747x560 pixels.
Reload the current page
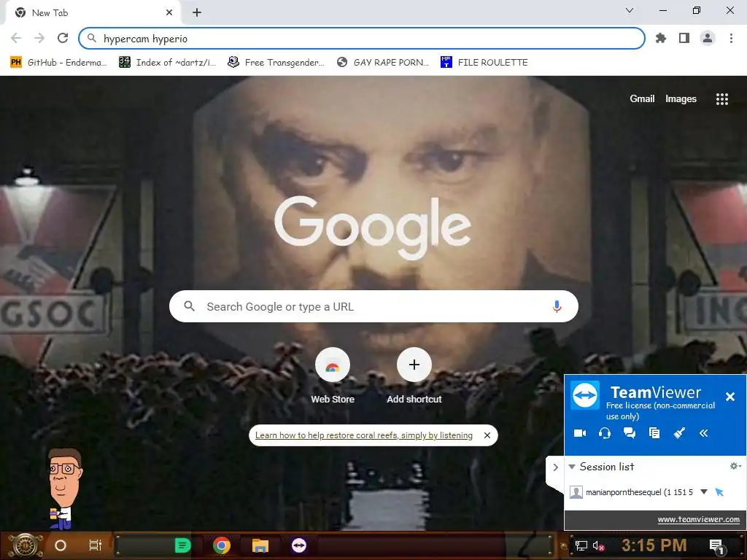click(63, 38)
